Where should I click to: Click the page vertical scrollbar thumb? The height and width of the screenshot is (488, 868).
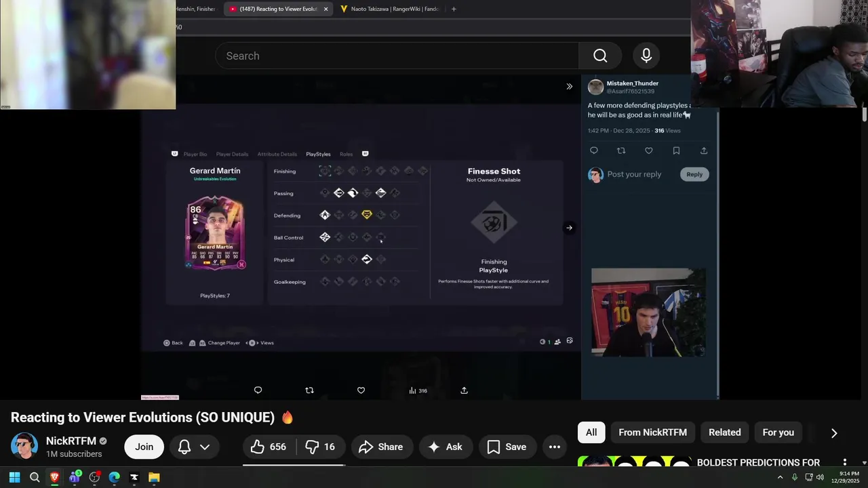[x=865, y=114]
